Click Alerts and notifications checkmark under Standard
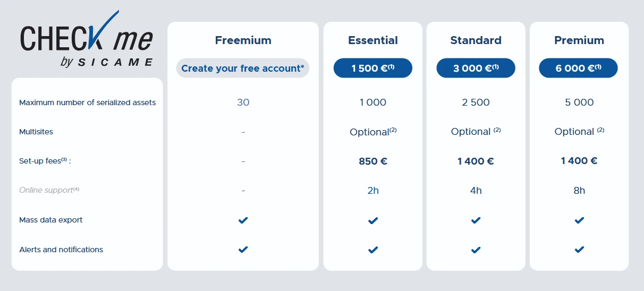Screen dimensions: 644x291 tap(476, 249)
